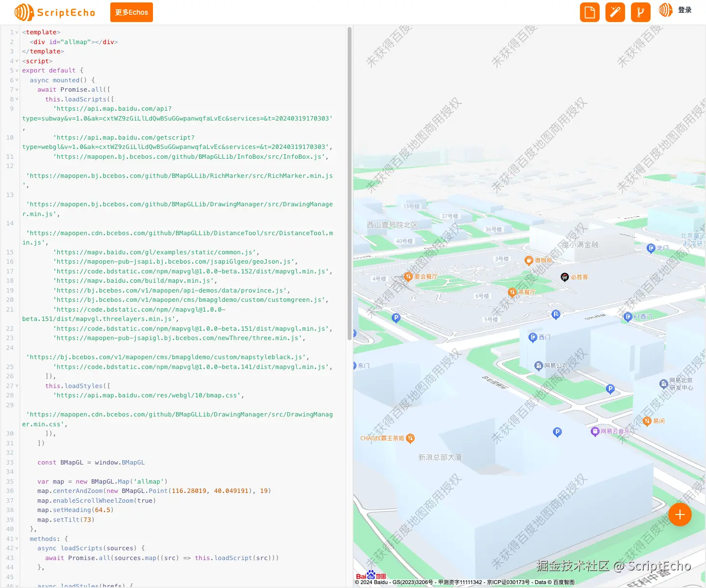Viewport: 706px width, 588px height.
Task: Click line number 33 in gutter
Action: tap(10, 463)
